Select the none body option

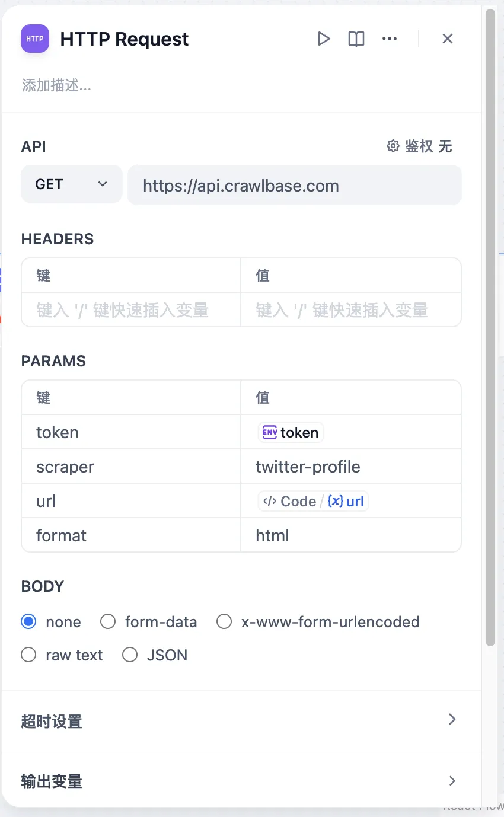[28, 622]
